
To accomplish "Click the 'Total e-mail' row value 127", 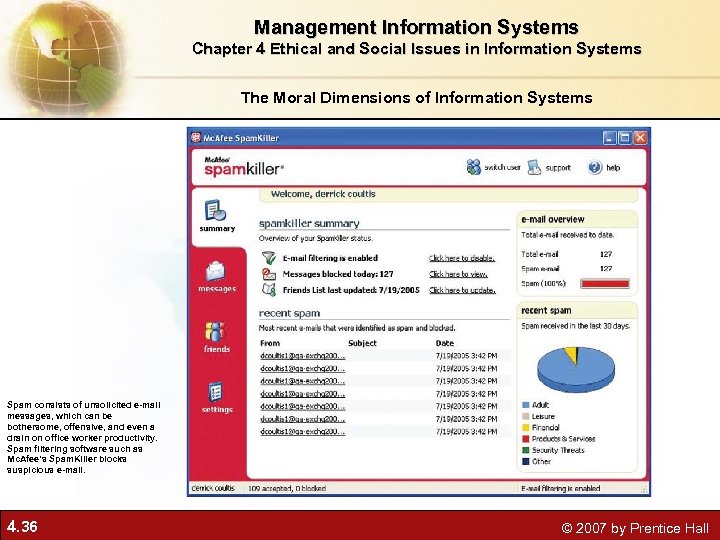I will tap(606, 254).
